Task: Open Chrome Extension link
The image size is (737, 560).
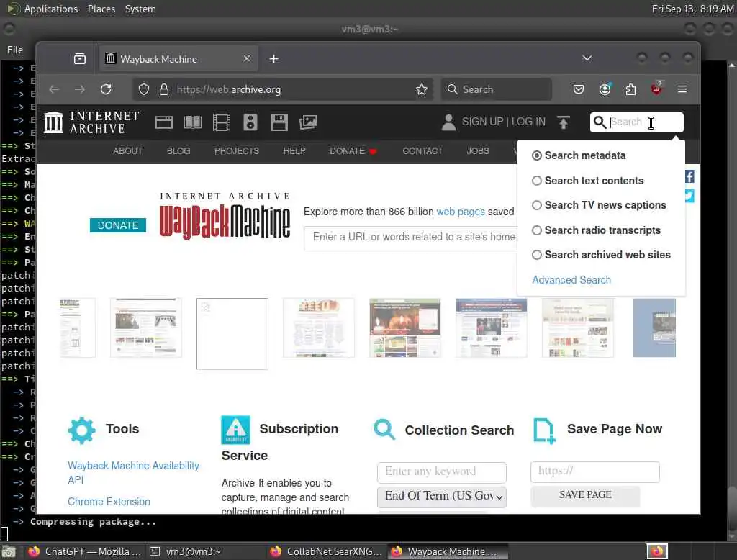Action: (x=109, y=502)
